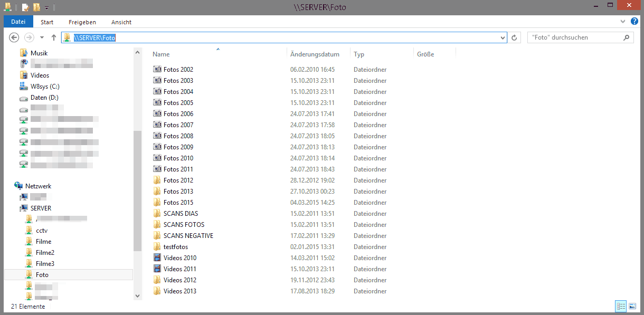Image resolution: width=644 pixels, height=315 pixels.
Task: Switch to large icons view layout
Action: [631, 306]
